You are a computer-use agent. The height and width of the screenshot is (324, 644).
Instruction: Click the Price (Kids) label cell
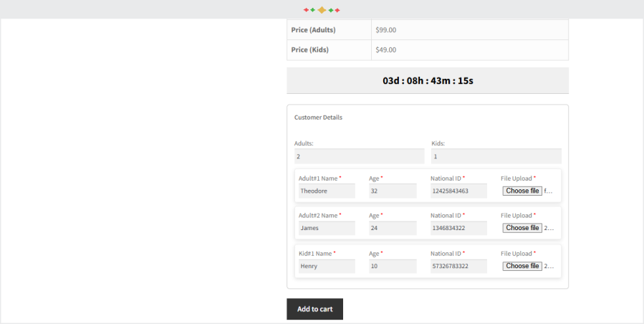click(329, 49)
